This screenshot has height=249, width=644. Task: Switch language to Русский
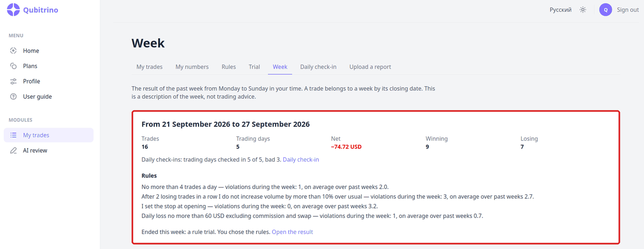(560, 10)
